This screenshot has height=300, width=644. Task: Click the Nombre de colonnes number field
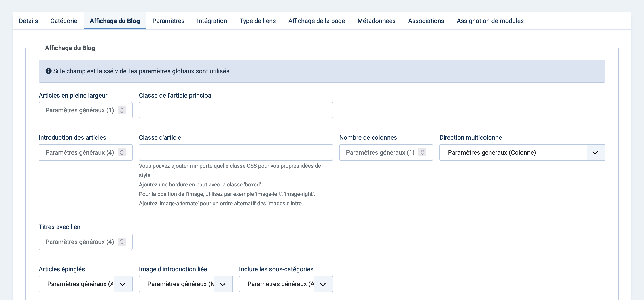pos(386,152)
